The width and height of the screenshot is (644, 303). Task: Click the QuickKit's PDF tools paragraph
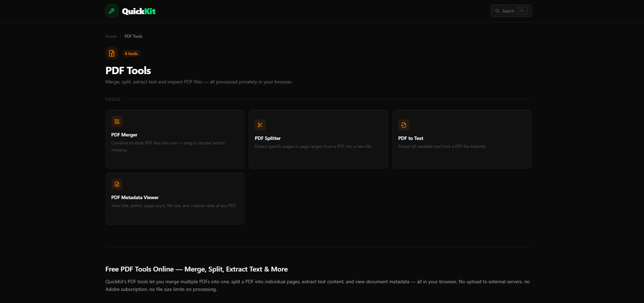(318, 285)
